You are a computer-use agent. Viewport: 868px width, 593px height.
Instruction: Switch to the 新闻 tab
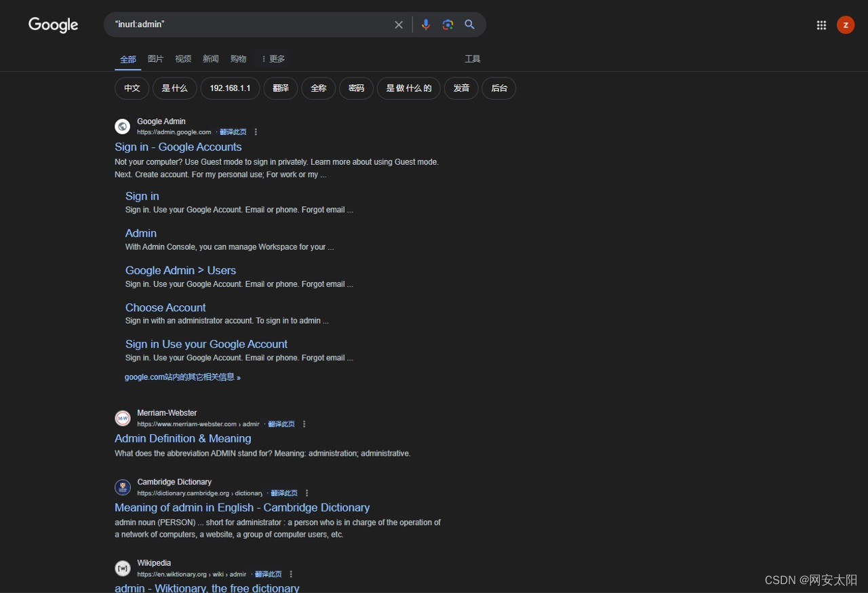pos(210,59)
